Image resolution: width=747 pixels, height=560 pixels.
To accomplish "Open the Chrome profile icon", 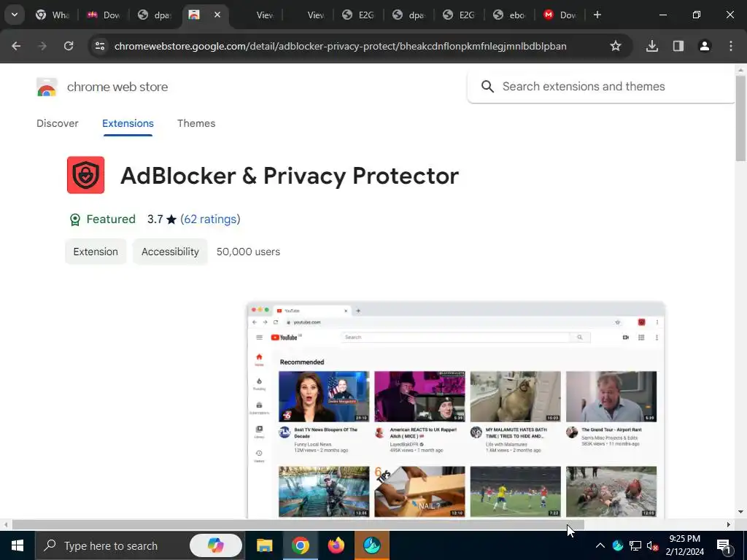I will pyautogui.click(x=705, y=46).
